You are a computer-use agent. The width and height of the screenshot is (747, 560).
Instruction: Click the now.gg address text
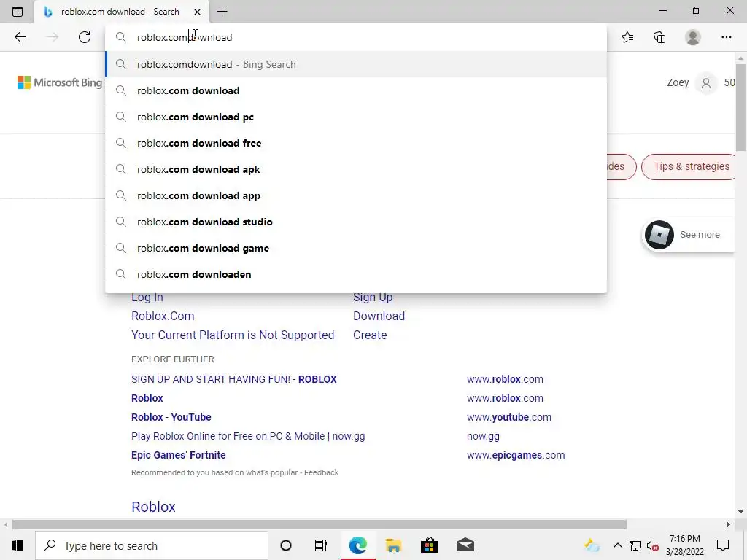[483, 436]
